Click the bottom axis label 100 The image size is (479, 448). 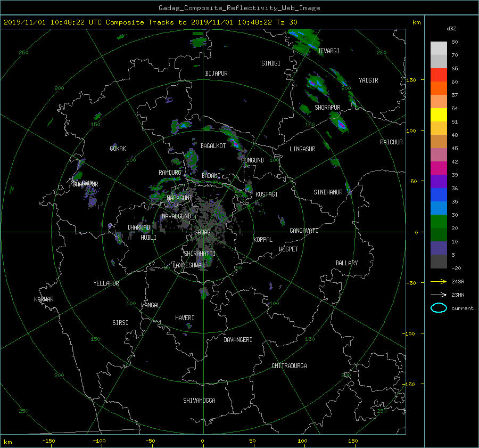[x=302, y=441]
